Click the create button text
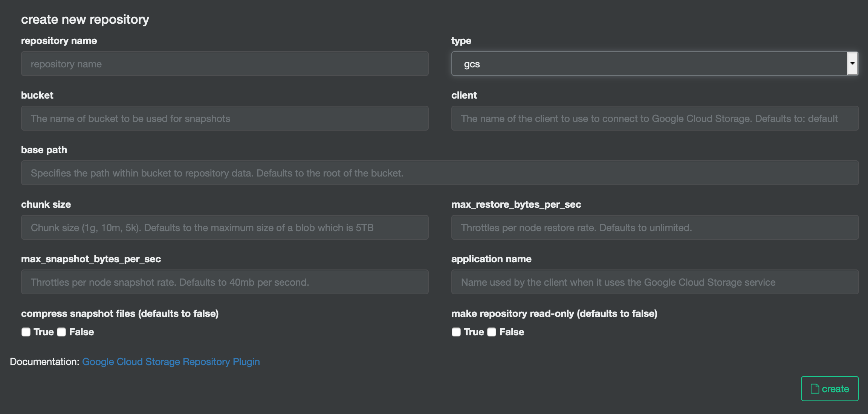The width and height of the screenshot is (868, 414). (x=835, y=389)
